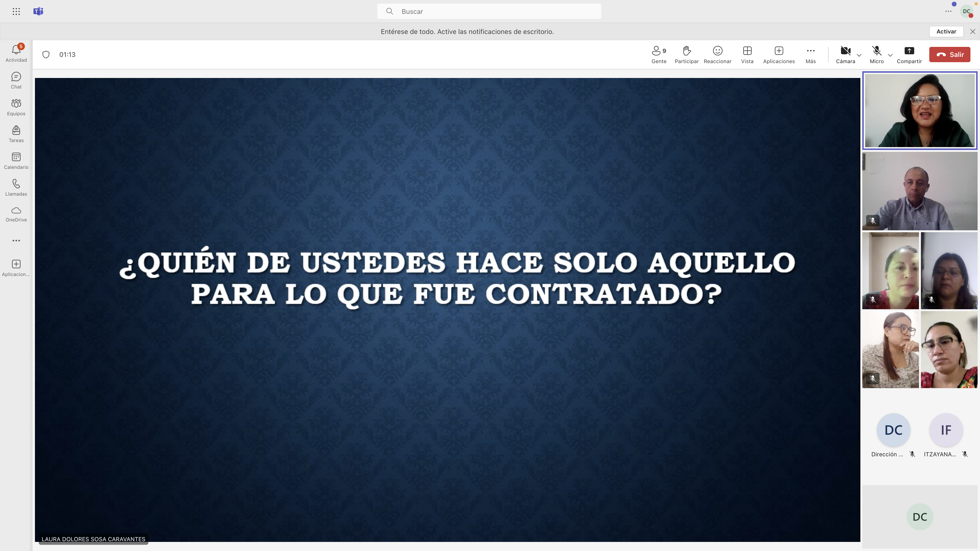Select video tile of woman in floral blouse

coord(949,349)
